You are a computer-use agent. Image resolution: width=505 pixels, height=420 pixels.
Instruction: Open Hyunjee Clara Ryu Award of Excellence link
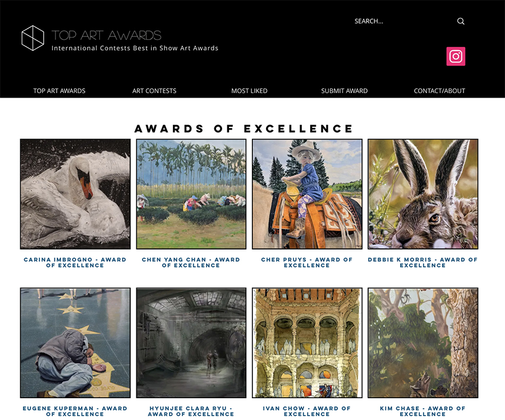coord(191,412)
